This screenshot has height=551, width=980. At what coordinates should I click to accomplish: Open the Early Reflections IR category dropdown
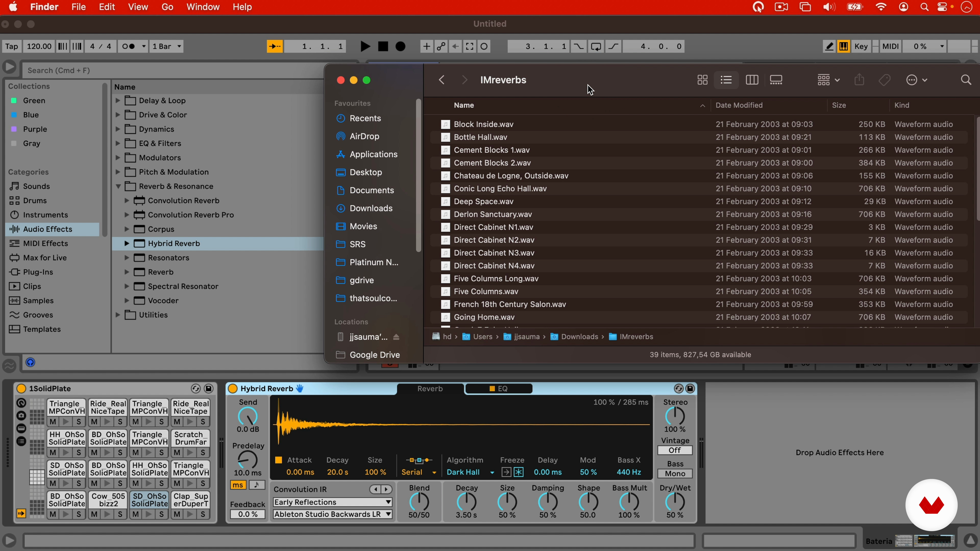pyautogui.click(x=333, y=502)
